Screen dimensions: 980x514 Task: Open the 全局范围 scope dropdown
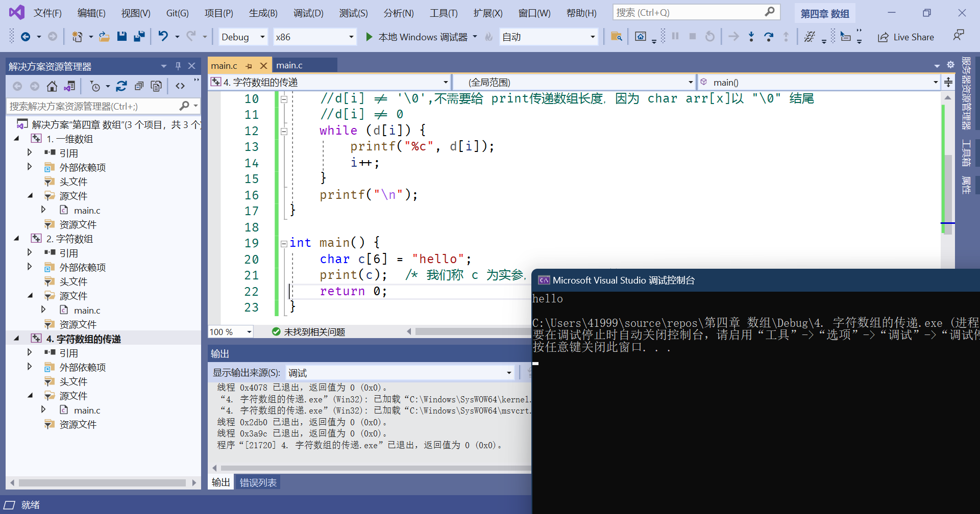(x=575, y=82)
